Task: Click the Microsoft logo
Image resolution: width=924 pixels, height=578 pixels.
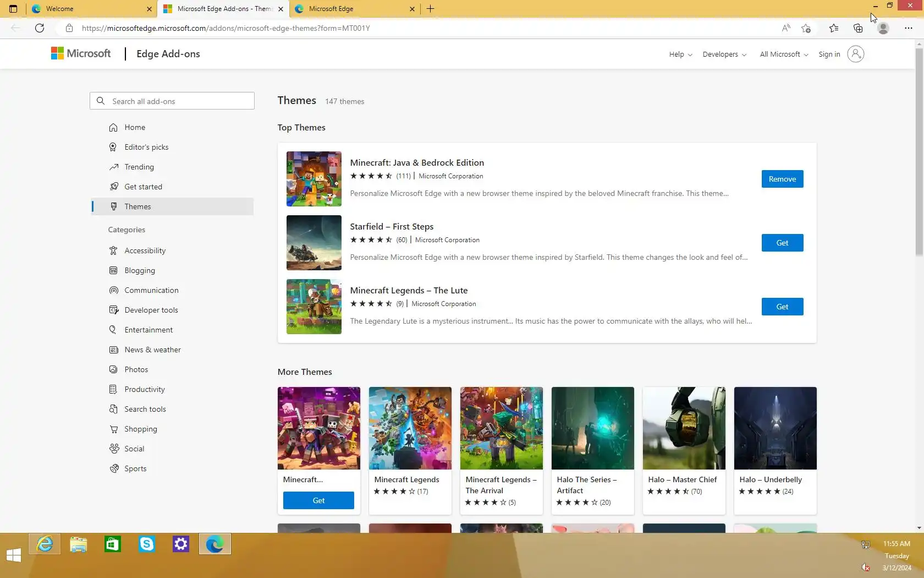Action: (81, 53)
